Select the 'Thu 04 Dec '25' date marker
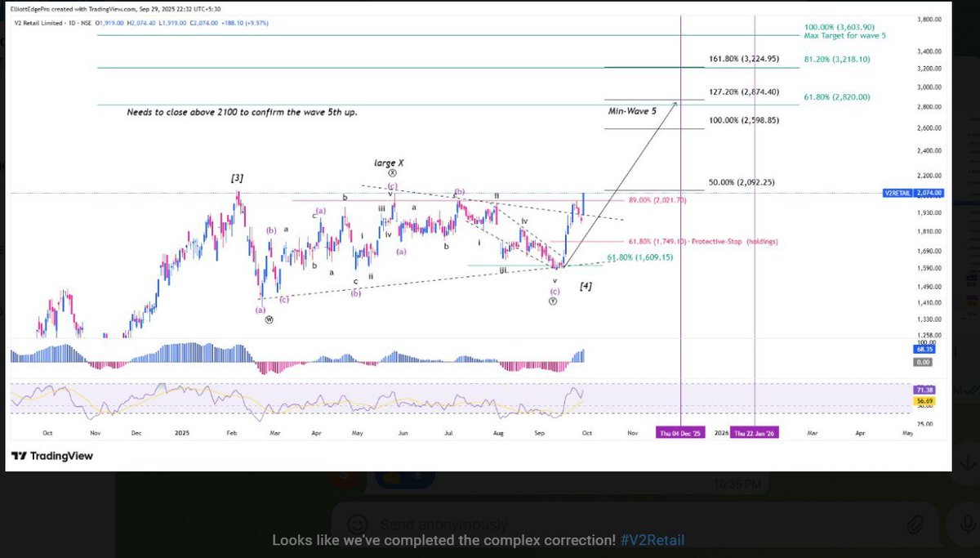This screenshot has width=980, height=558. pos(680,433)
